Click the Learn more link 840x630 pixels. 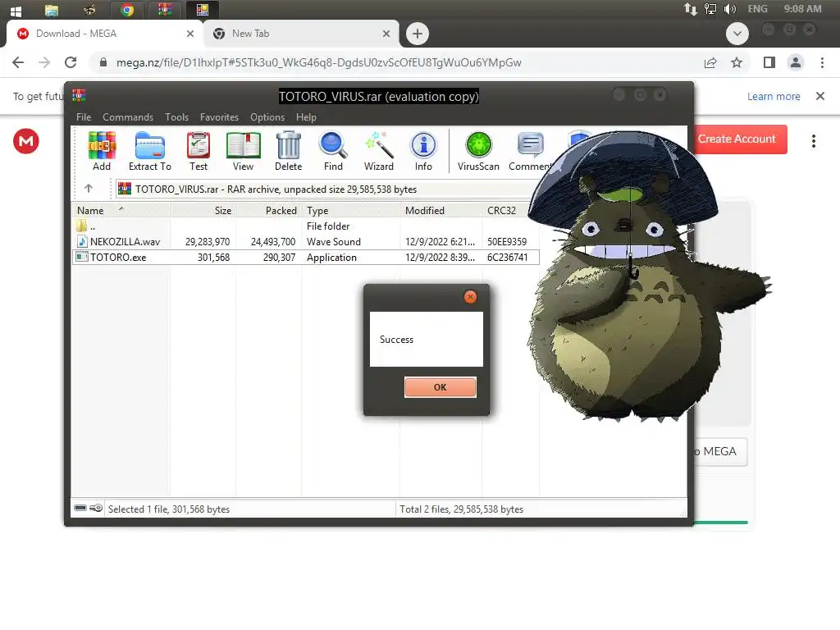[774, 97]
